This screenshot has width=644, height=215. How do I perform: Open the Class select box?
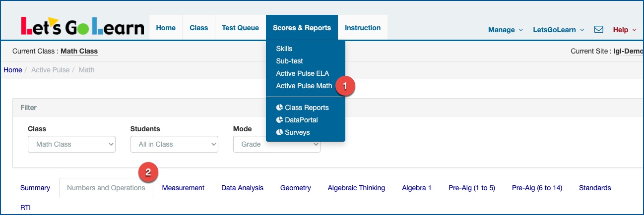pyautogui.click(x=71, y=144)
